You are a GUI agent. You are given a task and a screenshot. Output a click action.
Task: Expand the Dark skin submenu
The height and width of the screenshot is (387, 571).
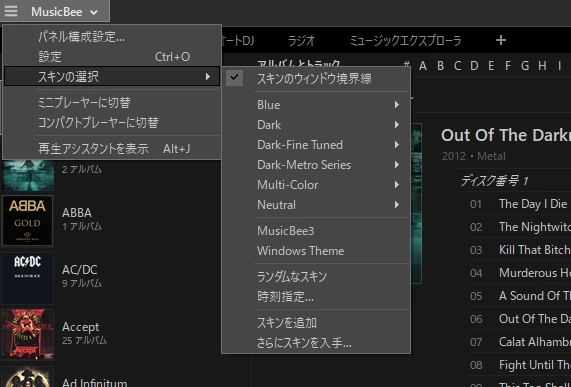click(x=316, y=125)
